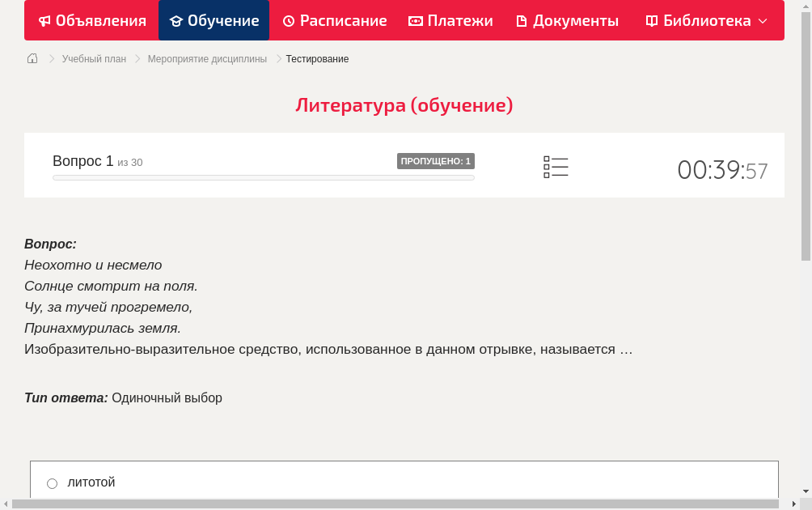Click the graduation cap icon beside Обучение

click(x=176, y=21)
